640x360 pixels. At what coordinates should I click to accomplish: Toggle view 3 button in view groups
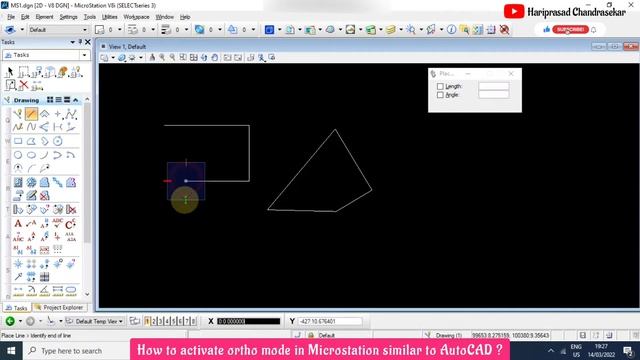(160, 321)
